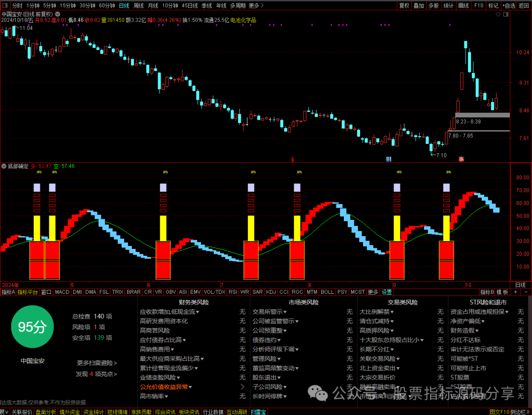Click the zoom-in plus icon
532x415 pixels.
(x=516, y=292)
